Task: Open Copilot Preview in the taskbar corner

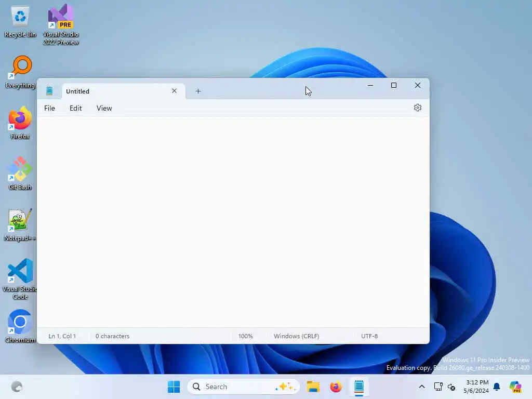Action: (515, 387)
